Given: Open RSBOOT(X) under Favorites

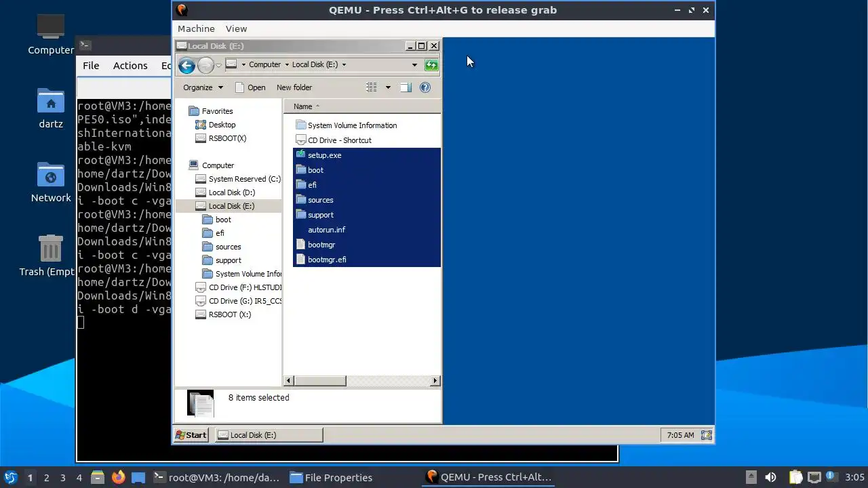Looking at the screenshot, I should click(227, 138).
